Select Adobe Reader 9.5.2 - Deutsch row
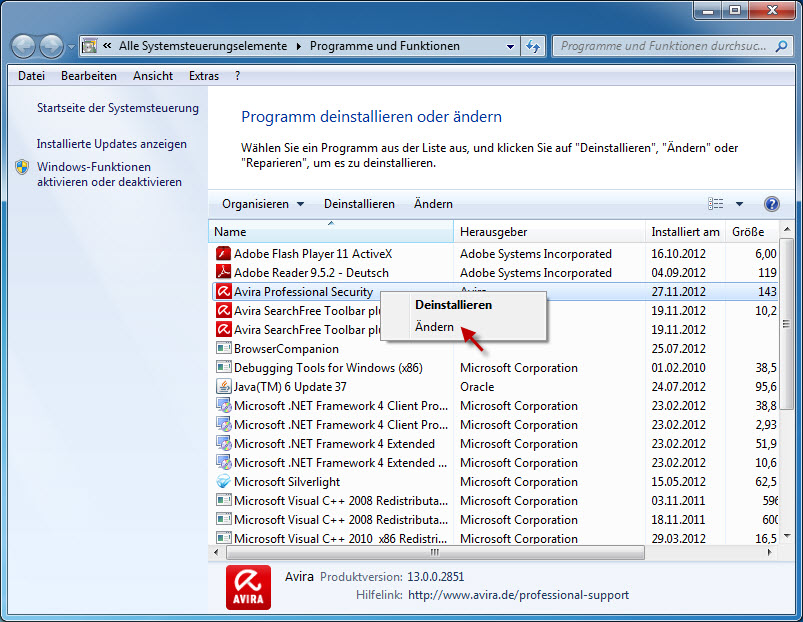Viewport: 803px width, 622px height. tap(495, 272)
